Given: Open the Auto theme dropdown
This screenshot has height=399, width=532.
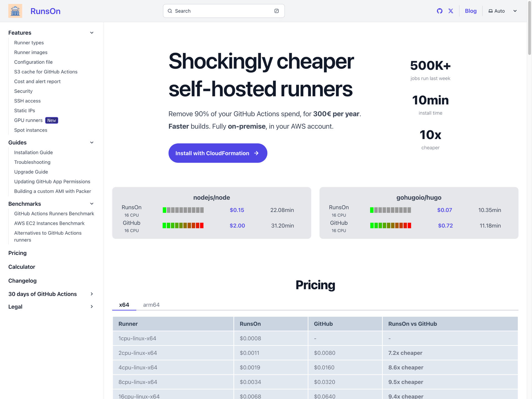Looking at the screenshot, I should [x=515, y=11].
